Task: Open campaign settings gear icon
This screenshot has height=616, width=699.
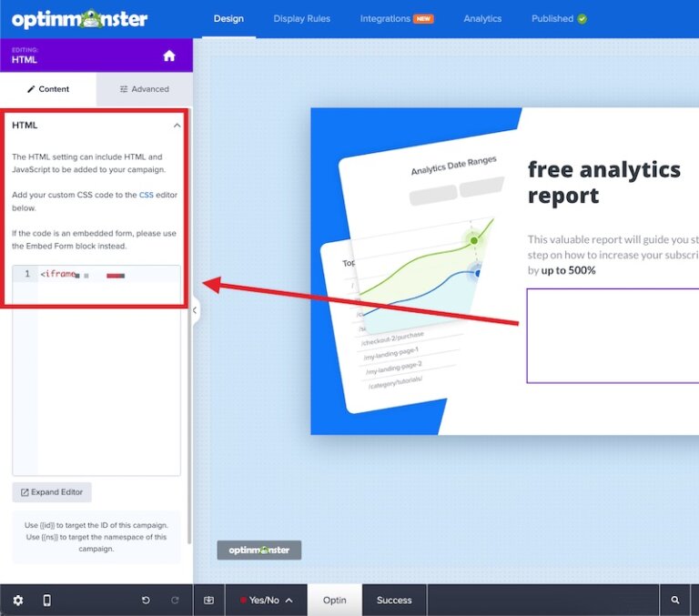Action: (x=18, y=601)
